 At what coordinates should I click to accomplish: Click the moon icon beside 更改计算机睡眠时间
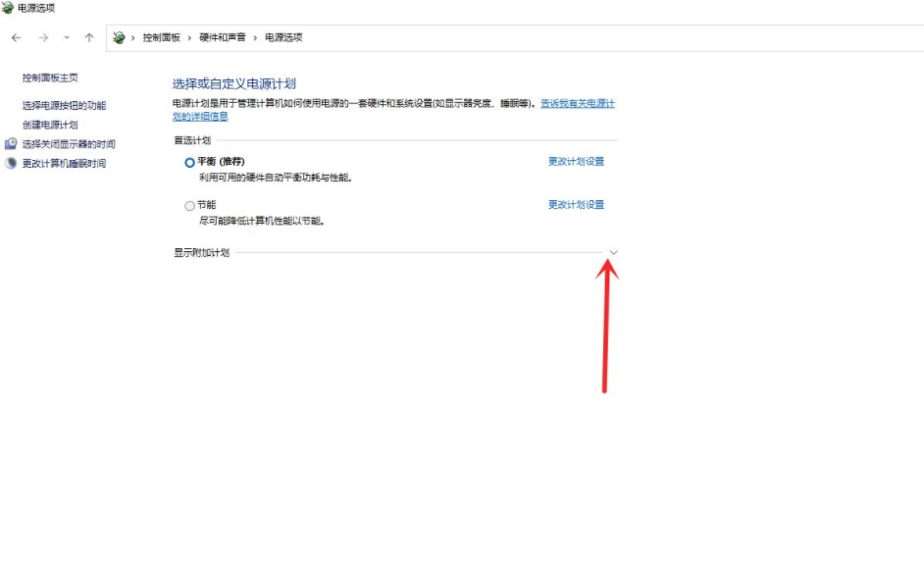(x=12, y=164)
